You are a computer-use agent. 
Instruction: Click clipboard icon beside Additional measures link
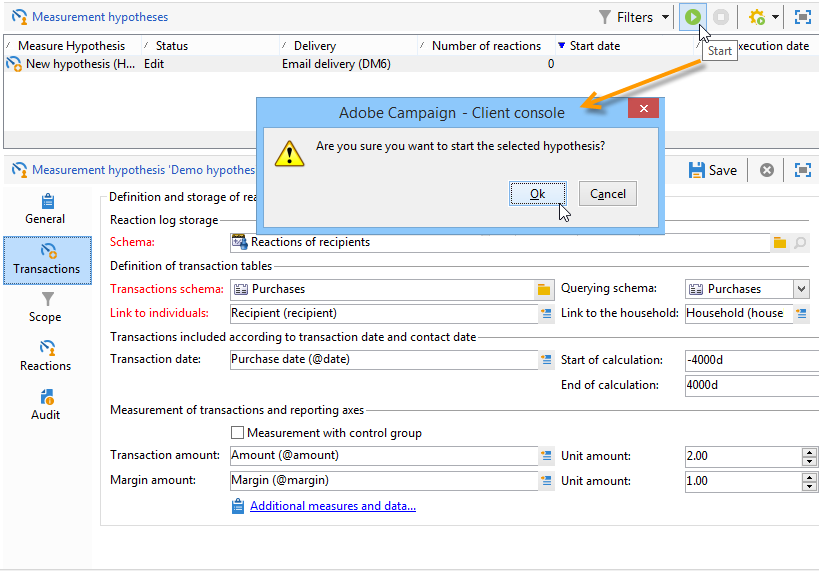tap(238, 506)
